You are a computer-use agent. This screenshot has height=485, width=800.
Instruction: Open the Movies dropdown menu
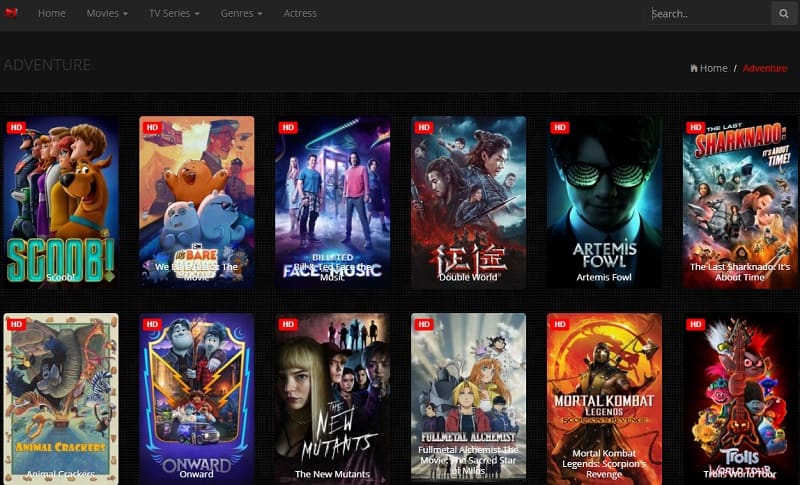[107, 13]
